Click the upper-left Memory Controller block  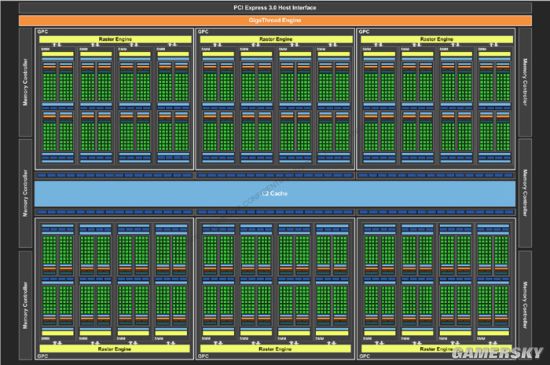click(x=25, y=82)
